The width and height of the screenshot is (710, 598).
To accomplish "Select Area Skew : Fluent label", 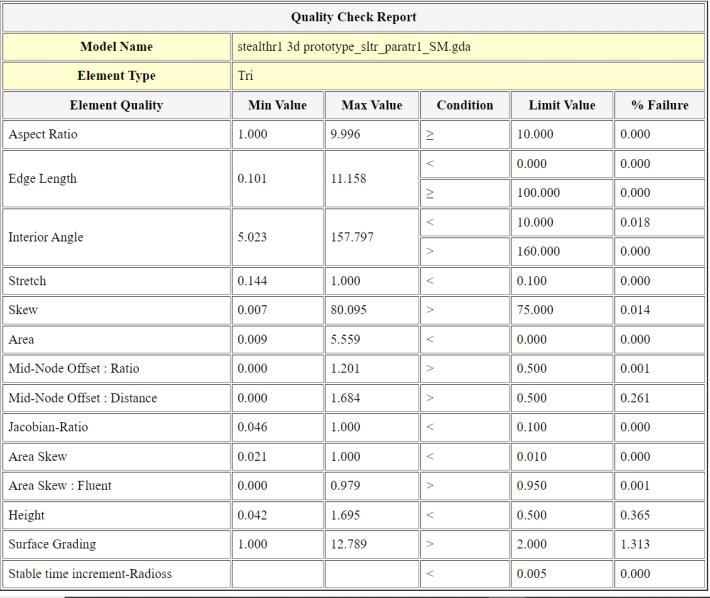I will (x=60, y=486).
